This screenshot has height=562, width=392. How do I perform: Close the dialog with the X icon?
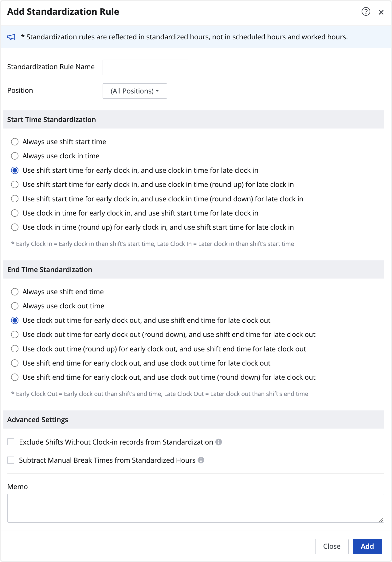381,12
